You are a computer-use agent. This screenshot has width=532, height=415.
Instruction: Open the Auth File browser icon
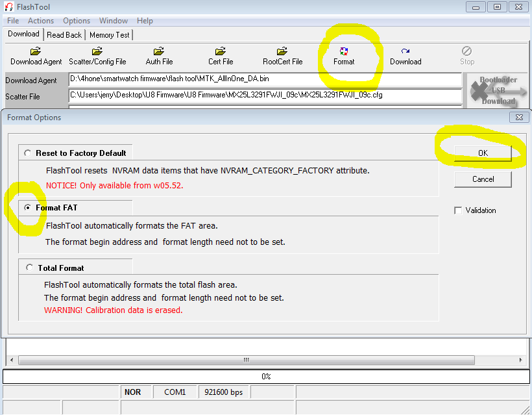pyautogui.click(x=159, y=51)
